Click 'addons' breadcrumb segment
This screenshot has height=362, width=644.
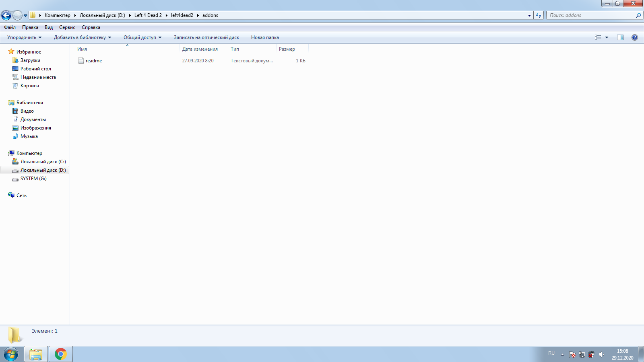pyautogui.click(x=210, y=15)
